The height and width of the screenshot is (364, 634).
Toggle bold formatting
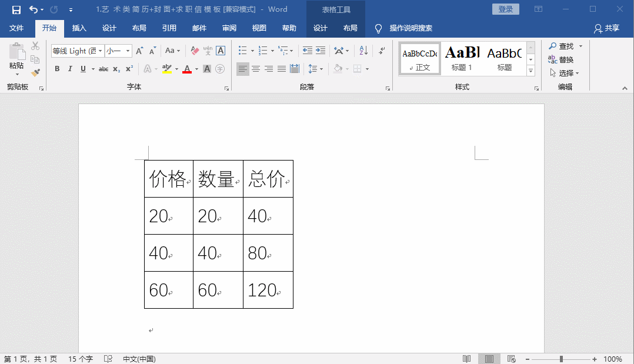57,69
